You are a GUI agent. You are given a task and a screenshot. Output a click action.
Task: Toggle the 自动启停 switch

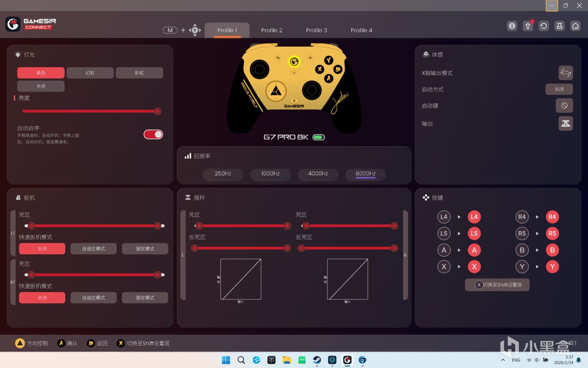153,134
